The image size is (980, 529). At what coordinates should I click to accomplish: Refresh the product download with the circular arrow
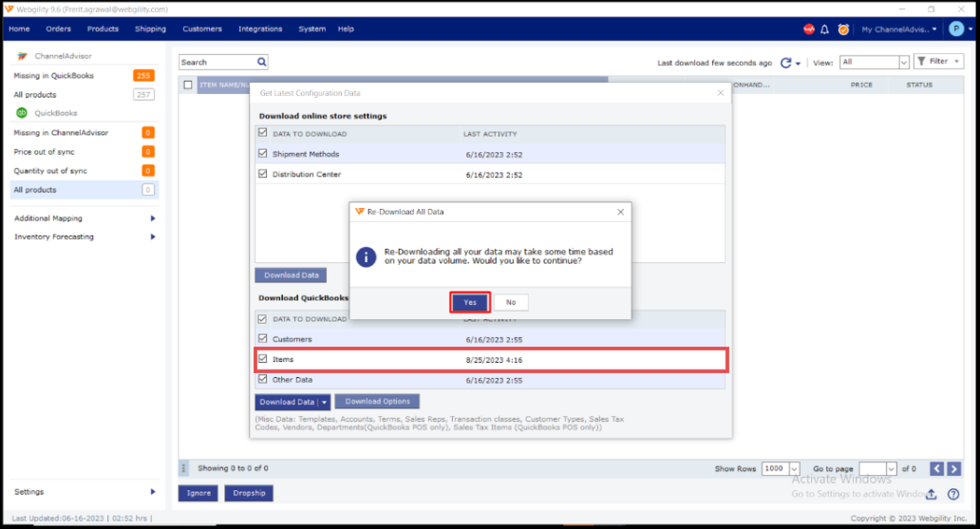[x=785, y=63]
